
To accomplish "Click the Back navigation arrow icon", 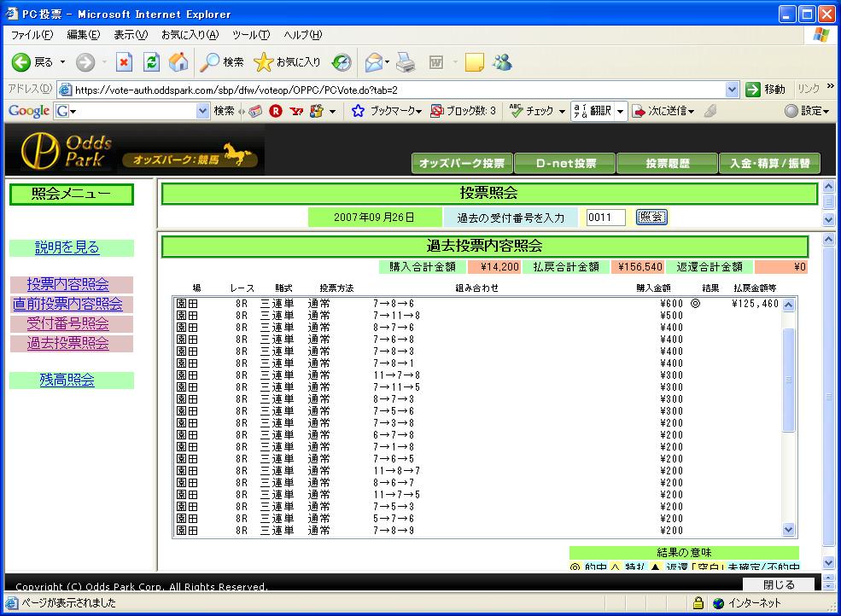I will pos(21,63).
